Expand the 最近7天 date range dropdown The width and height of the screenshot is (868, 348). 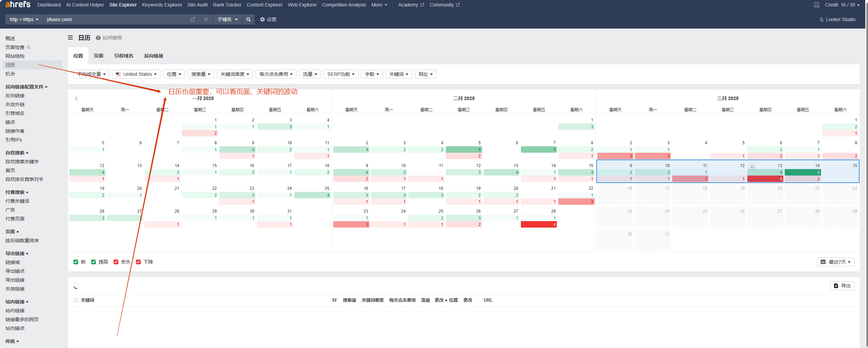click(835, 262)
